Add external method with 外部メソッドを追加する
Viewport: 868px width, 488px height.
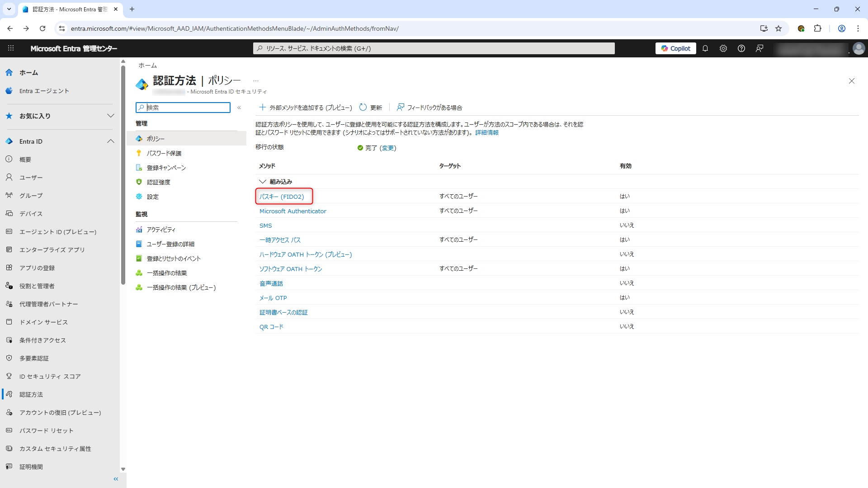coord(306,108)
